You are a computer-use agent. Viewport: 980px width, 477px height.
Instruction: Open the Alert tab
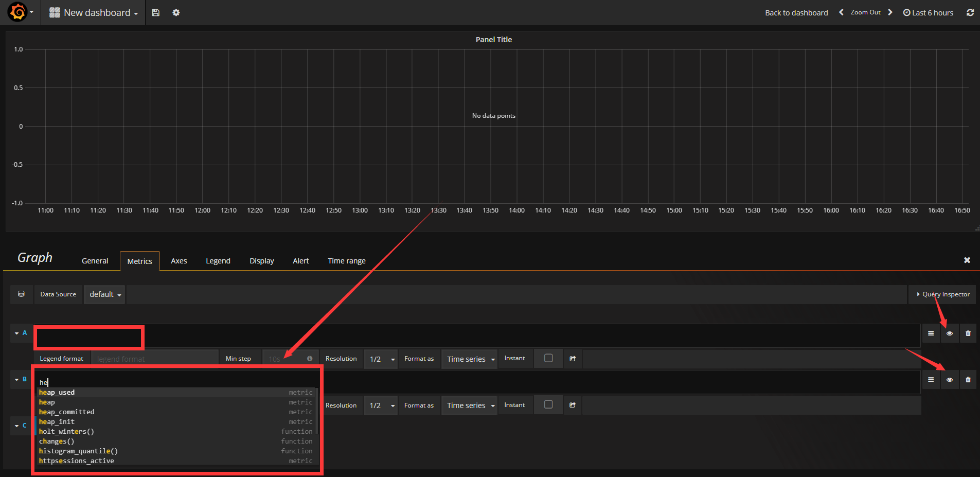pyautogui.click(x=300, y=261)
